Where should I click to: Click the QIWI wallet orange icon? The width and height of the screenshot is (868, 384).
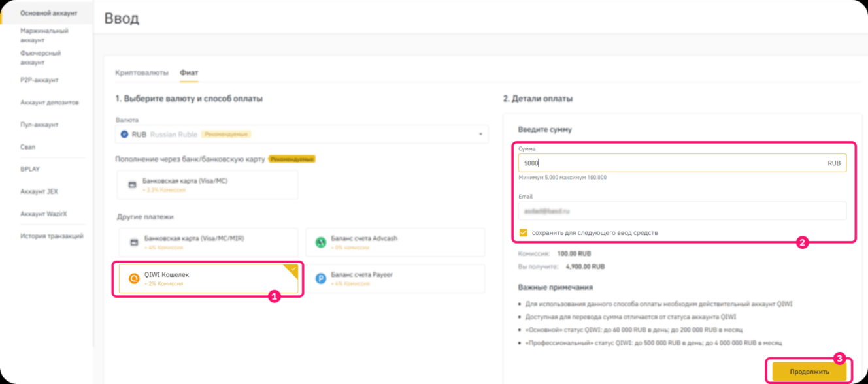pyautogui.click(x=134, y=279)
